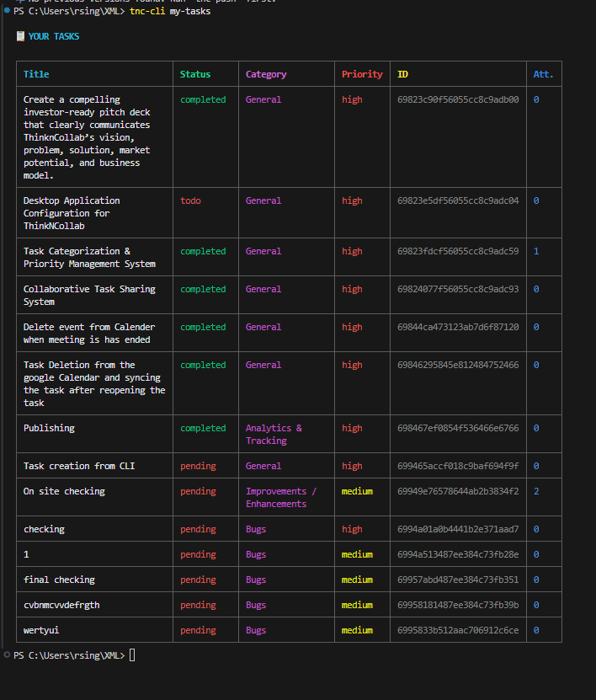
Task: Click the hollow circle before the last prompt
Action: click(7, 655)
